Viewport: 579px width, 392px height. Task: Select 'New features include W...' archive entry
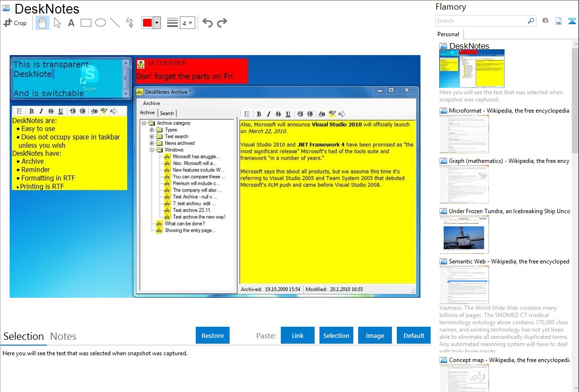point(198,170)
